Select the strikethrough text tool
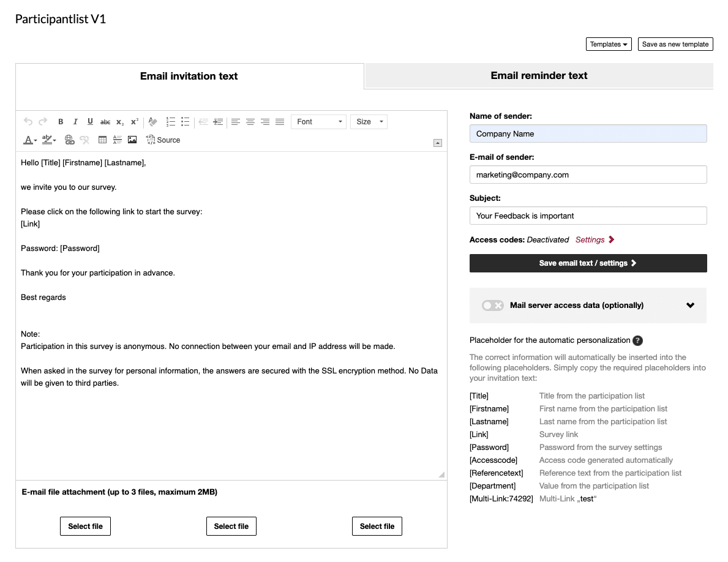The height and width of the screenshot is (562, 728). [x=105, y=121]
